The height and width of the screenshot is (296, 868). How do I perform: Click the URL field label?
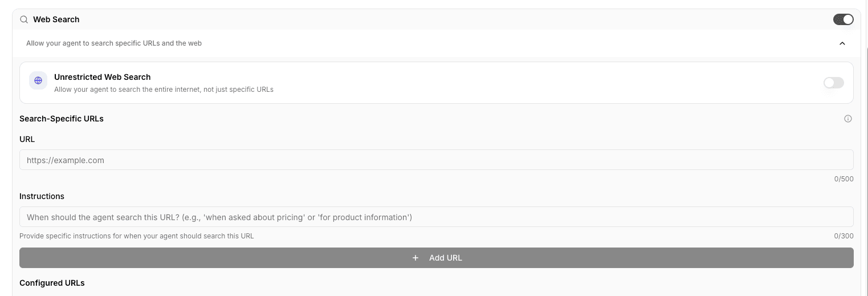tap(27, 139)
